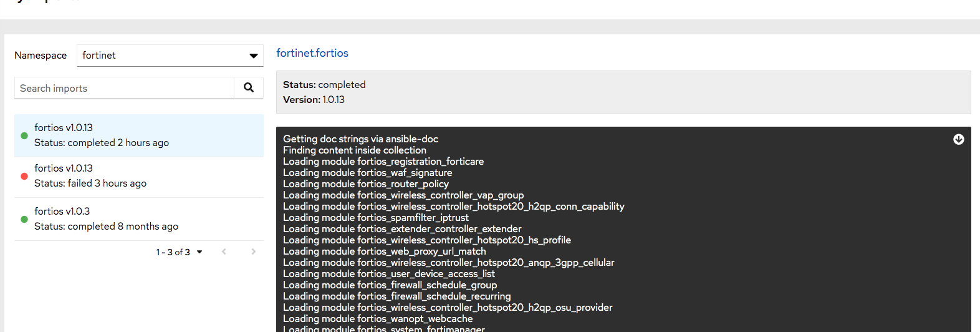The width and height of the screenshot is (980, 332).
Task: Open the Namespace dropdown showing fortinet
Action: pyautogui.click(x=170, y=56)
